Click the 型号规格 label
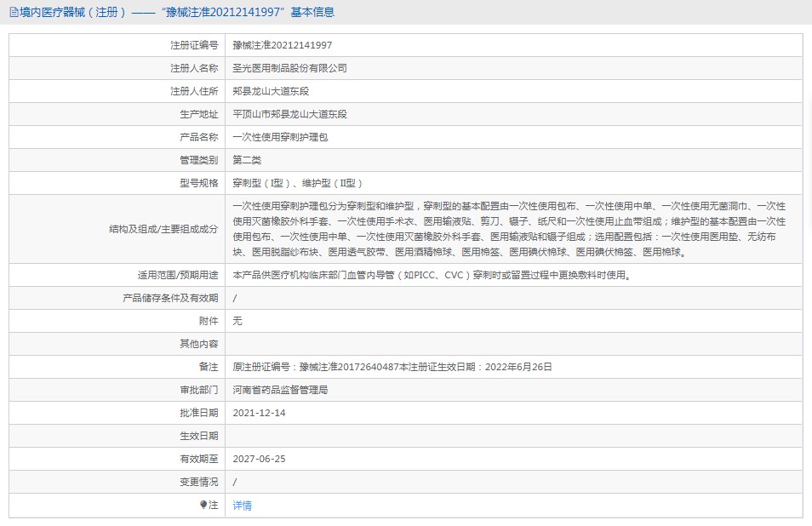Image resolution: width=812 pixels, height=526 pixels. 199,183
